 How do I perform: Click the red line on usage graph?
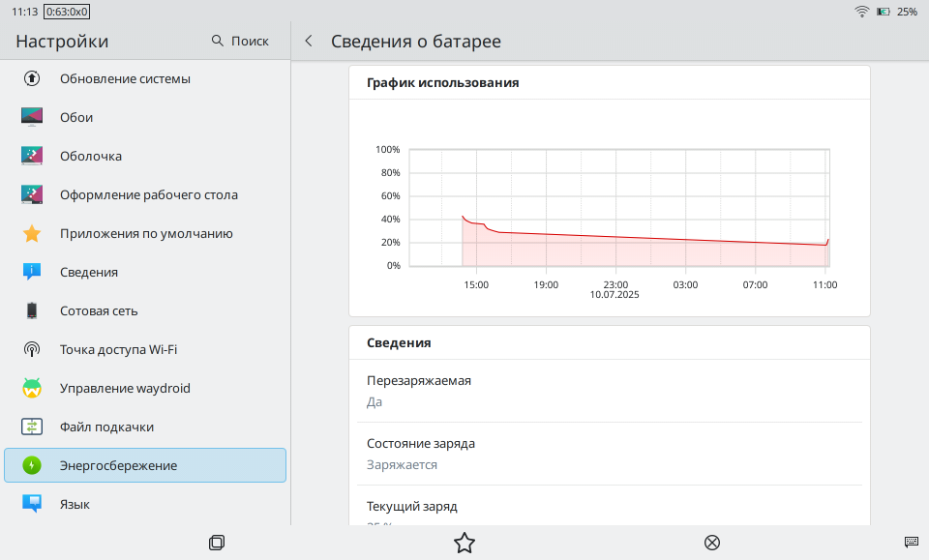[x=619, y=237]
